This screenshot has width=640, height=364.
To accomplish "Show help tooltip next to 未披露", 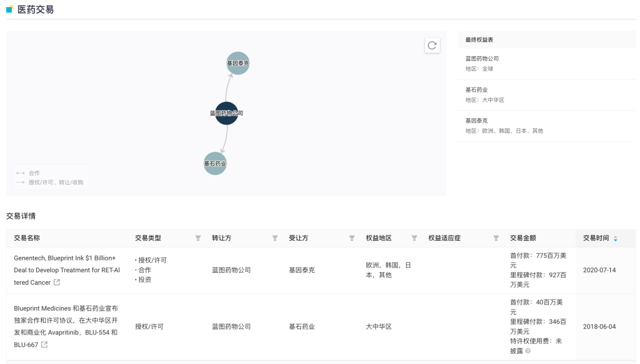I will click(x=528, y=350).
